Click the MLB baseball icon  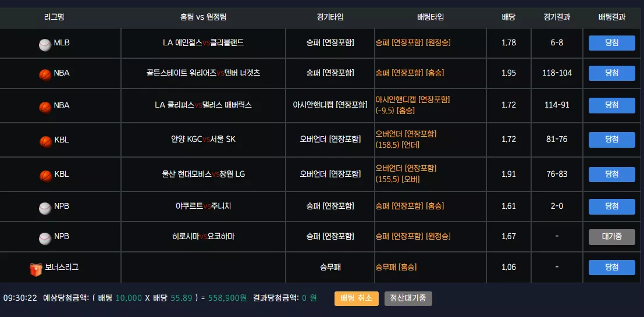coord(45,45)
